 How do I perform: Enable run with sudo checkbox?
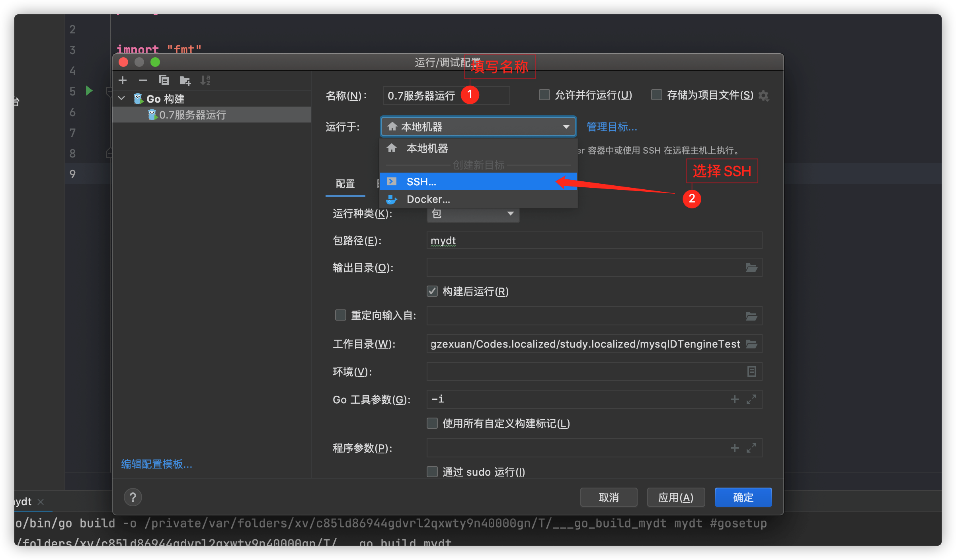point(432,472)
